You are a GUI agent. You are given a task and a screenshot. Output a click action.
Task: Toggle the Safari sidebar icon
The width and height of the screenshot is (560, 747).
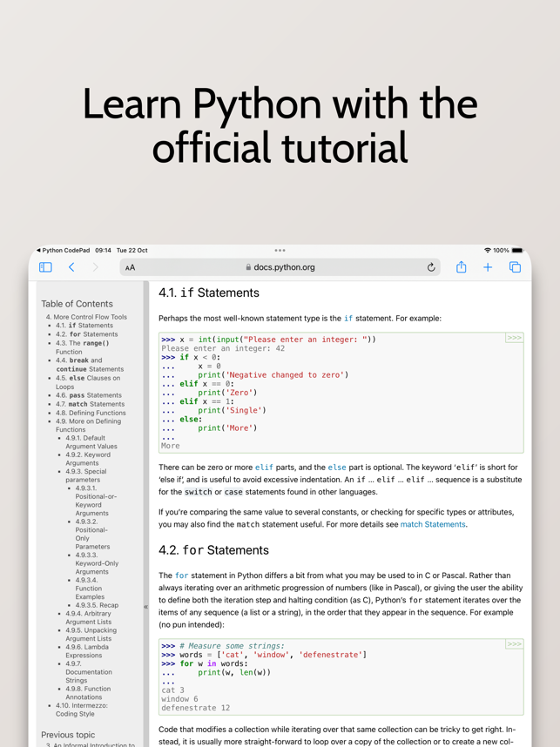[x=46, y=267]
